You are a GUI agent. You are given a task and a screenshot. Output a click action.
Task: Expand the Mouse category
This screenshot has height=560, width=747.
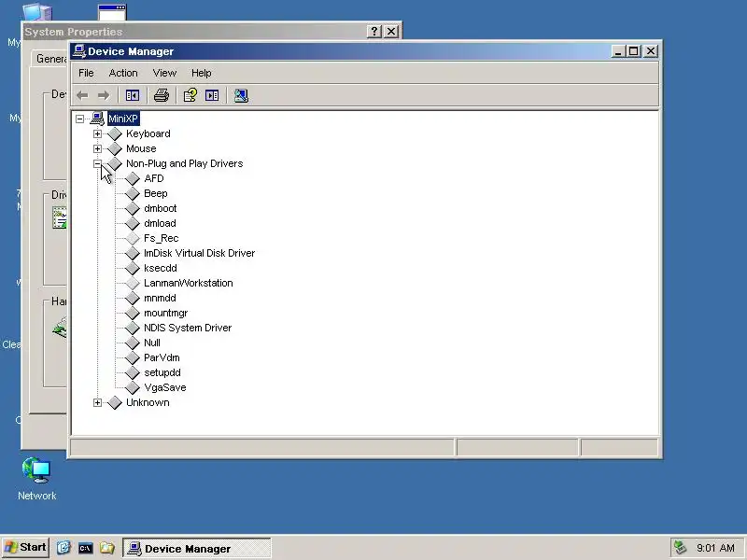point(97,148)
